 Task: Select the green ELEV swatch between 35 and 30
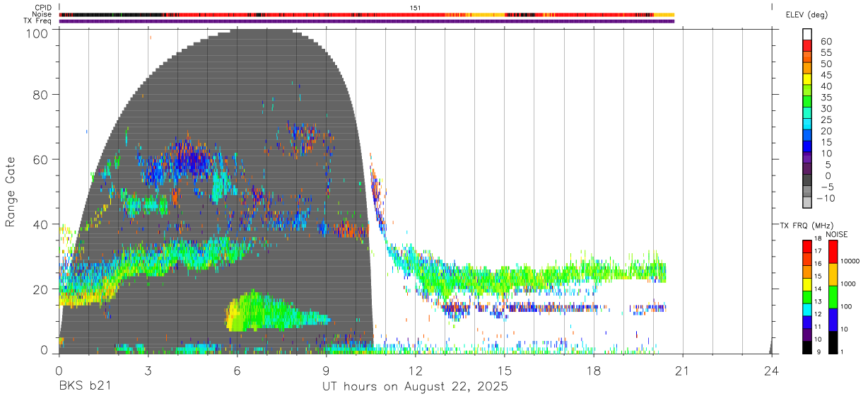807,101
